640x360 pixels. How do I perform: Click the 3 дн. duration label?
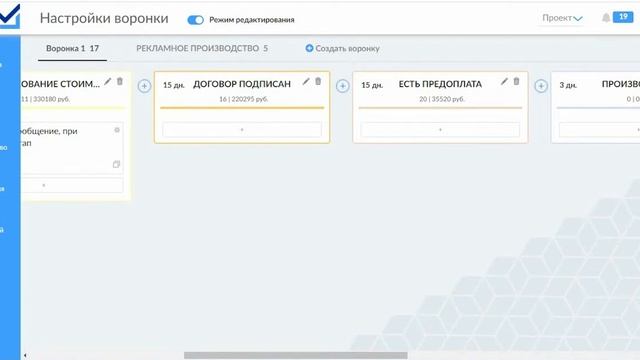(568, 85)
